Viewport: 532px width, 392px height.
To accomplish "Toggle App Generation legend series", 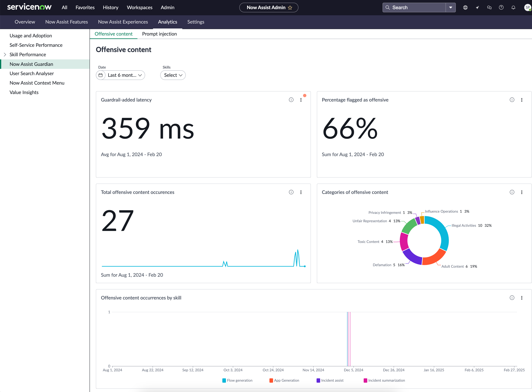I will pyautogui.click(x=284, y=380).
